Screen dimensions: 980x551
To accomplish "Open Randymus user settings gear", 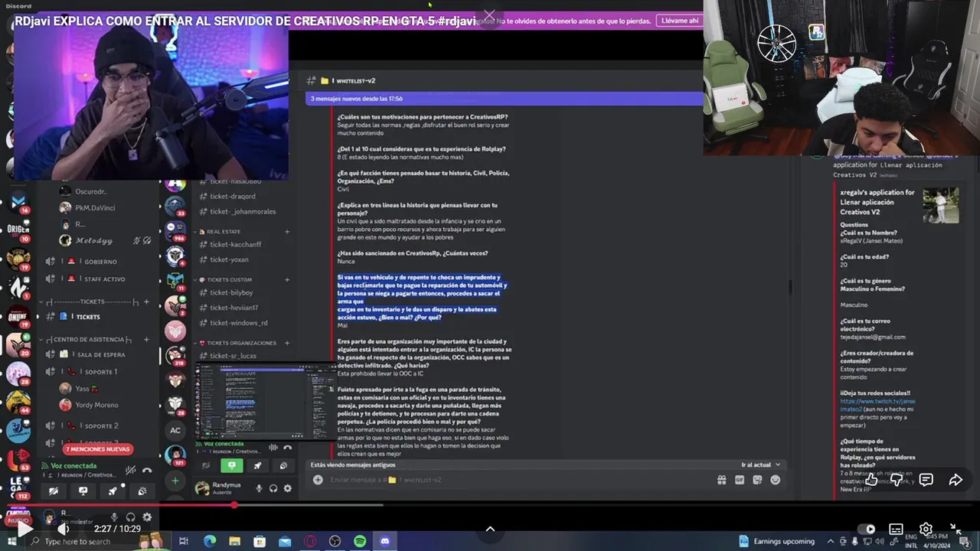I will [288, 488].
